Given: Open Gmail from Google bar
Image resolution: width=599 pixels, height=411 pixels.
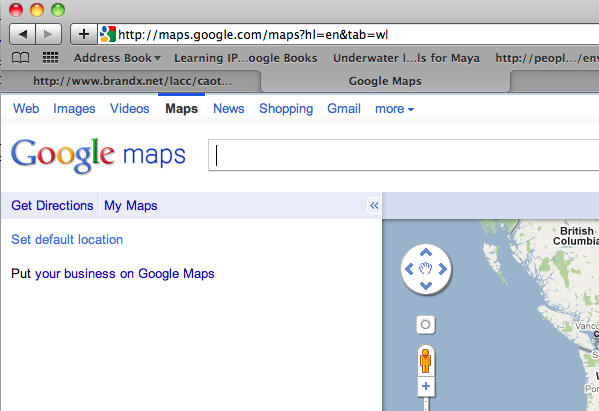Looking at the screenshot, I should (344, 108).
